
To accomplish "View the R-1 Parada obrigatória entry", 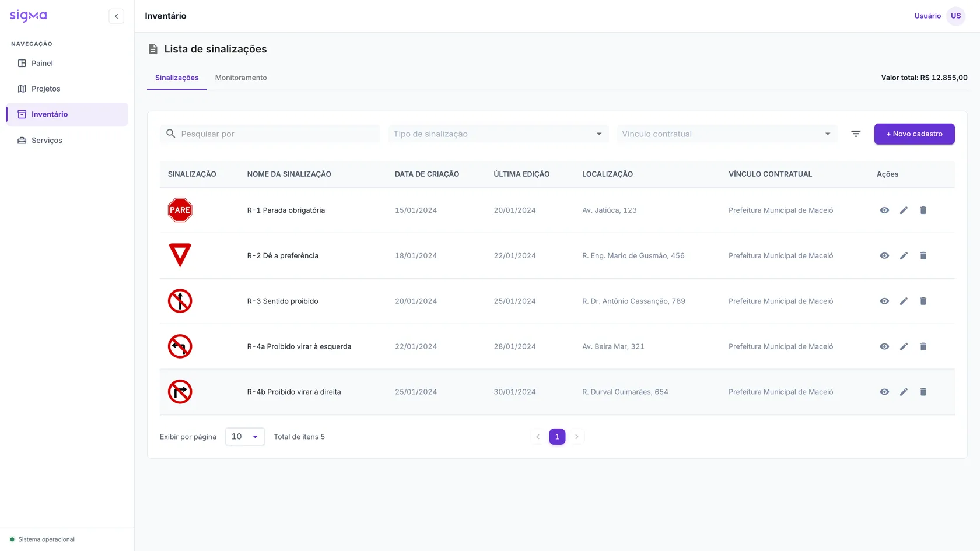I will coord(884,210).
